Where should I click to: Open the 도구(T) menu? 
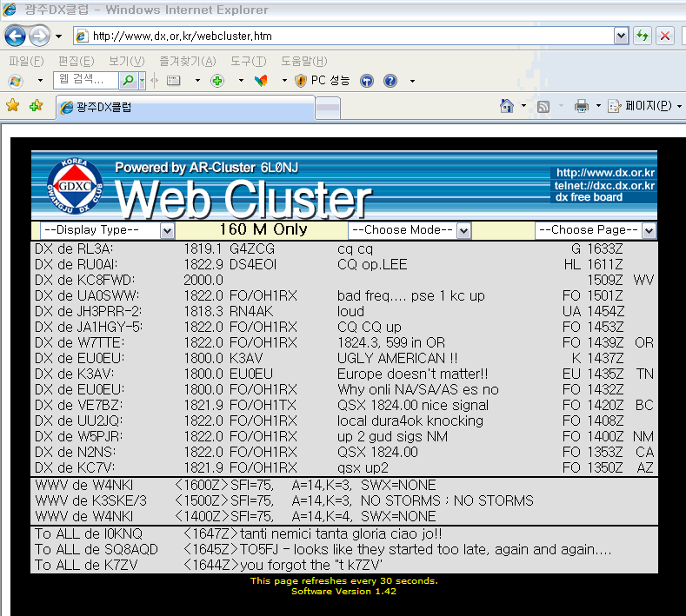pos(248,61)
